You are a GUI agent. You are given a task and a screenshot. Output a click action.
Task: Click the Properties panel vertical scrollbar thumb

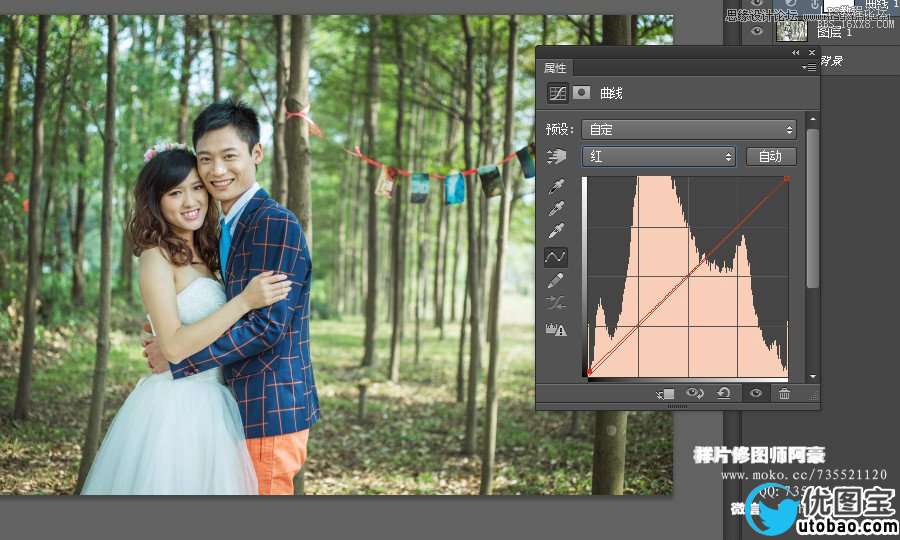click(812, 208)
